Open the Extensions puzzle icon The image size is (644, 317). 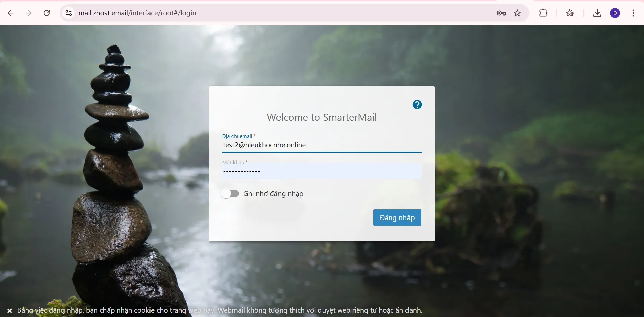click(543, 13)
